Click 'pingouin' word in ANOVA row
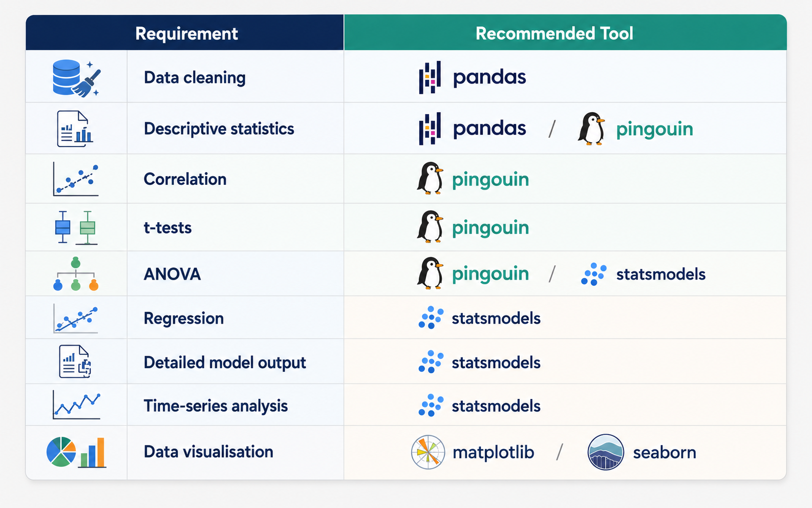This screenshot has height=508, width=812. tap(490, 274)
